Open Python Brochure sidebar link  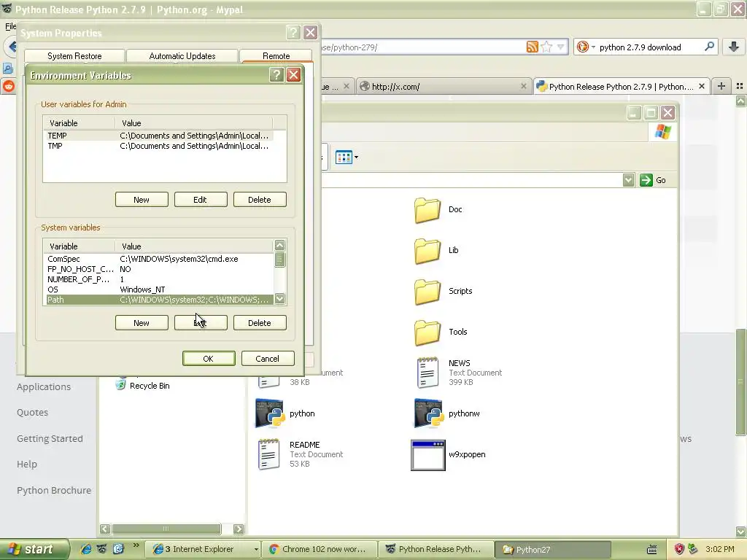[54, 490]
